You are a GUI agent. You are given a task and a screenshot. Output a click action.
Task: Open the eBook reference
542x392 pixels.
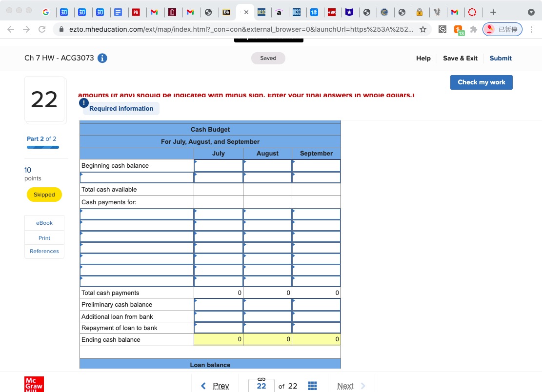tap(44, 222)
